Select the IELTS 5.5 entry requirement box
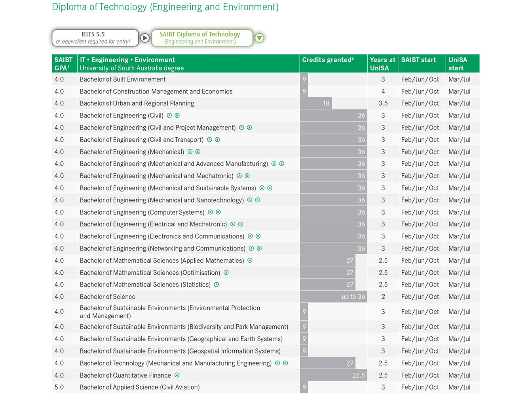This screenshot has width=532, height=399. (95, 38)
